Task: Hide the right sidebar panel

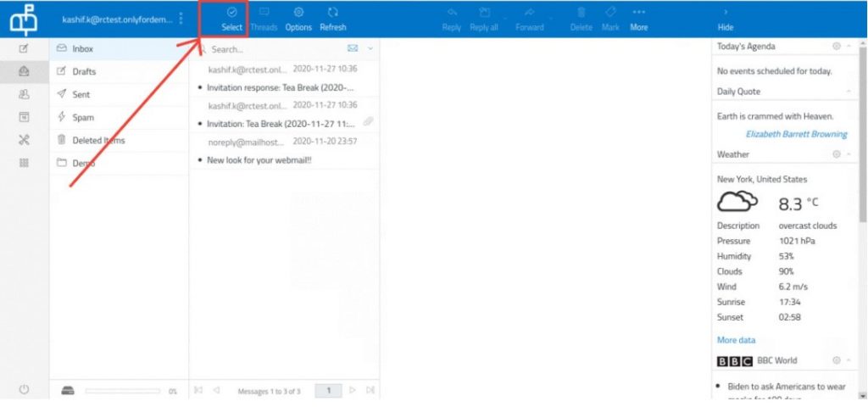Action: point(725,18)
